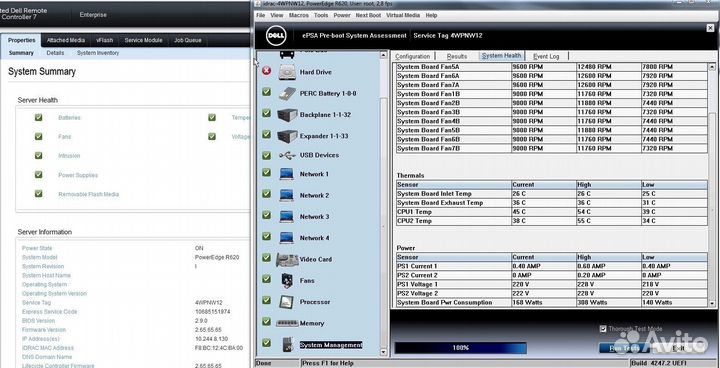The width and height of the screenshot is (720, 368).
Task: Open the System Inventory sub-tab
Action: click(x=98, y=53)
